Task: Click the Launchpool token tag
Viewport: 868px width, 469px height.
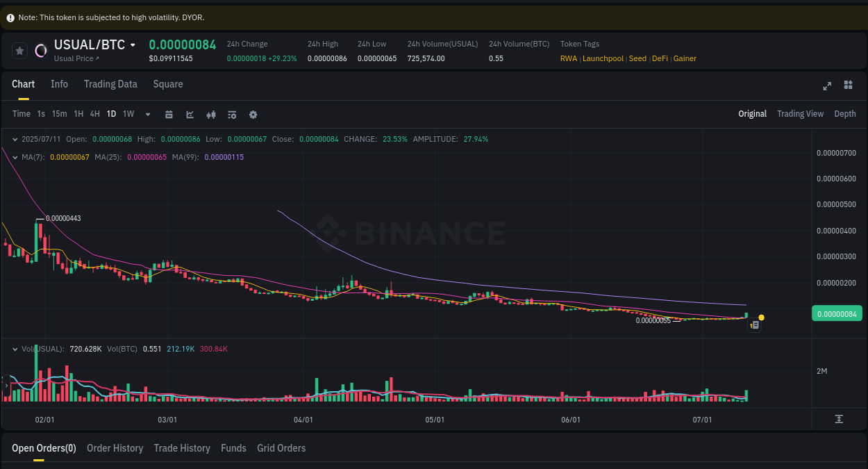Action: pyautogui.click(x=603, y=58)
